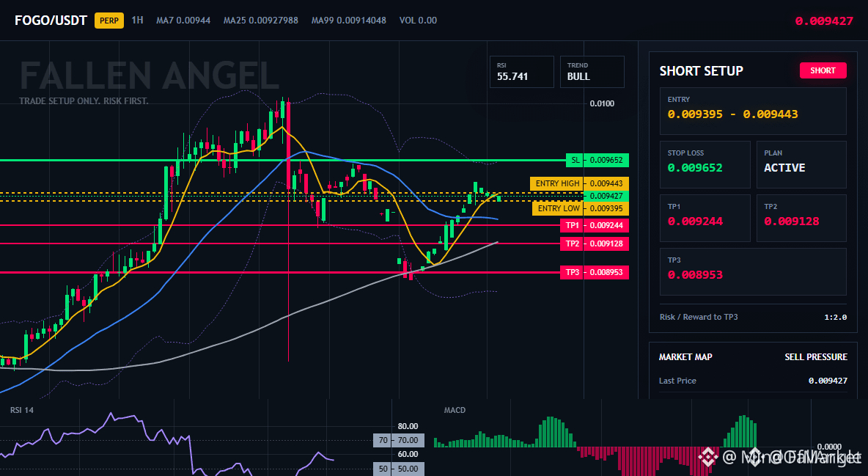Click the 0.009244 TP1 price tag
Image resolution: width=868 pixels, height=476 pixels.
[x=606, y=226]
